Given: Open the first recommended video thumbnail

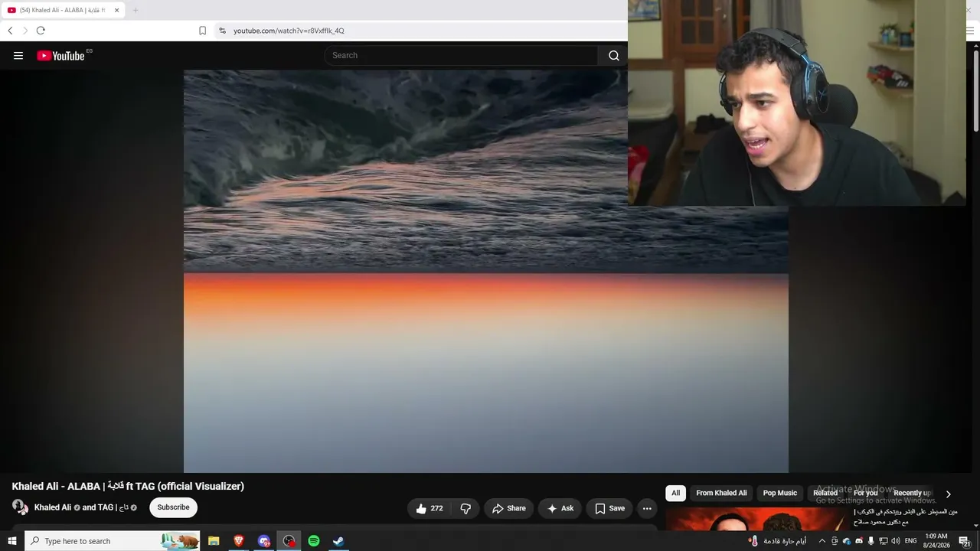Looking at the screenshot, I should (x=756, y=518).
